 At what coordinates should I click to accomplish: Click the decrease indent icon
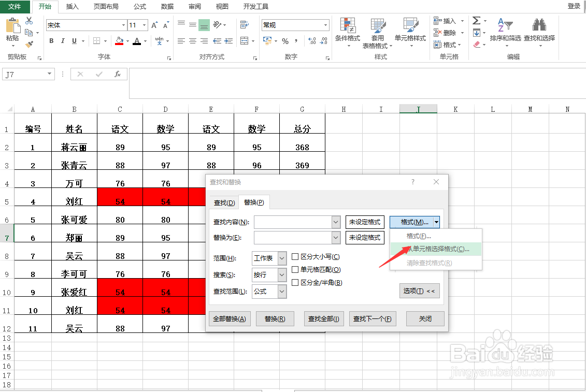coord(217,41)
